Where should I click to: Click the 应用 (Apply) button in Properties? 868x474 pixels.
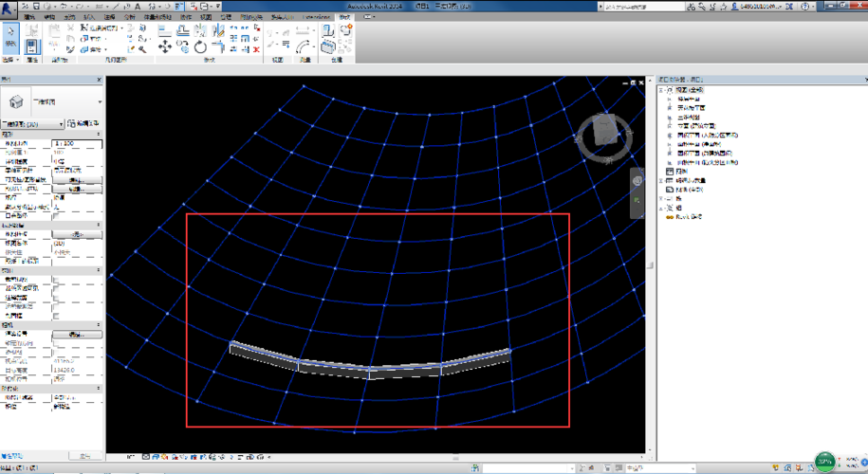83,456
